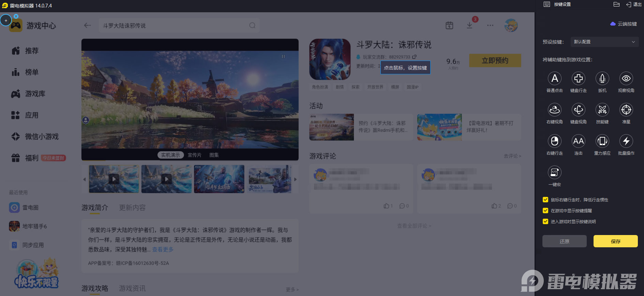The height and width of the screenshot is (296, 644).
Task: Show next screenshot thumbnails with right arrow
Action: [296, 179]
